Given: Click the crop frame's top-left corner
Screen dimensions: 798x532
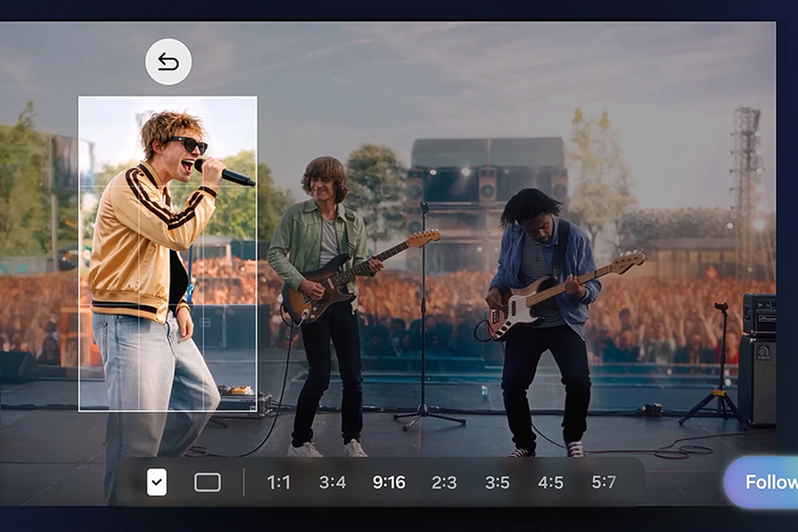Looking at the screenshot, I should tap(79, 97).
